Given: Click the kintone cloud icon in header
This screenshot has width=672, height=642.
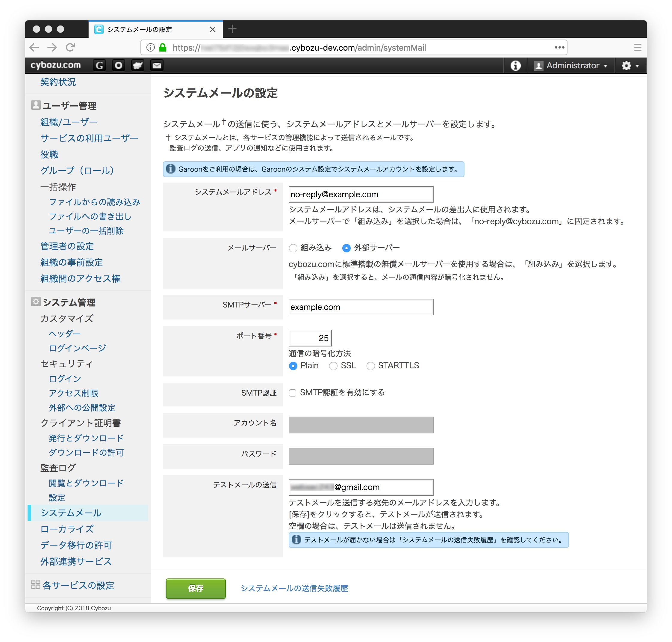Looking at the screenshot, I should click(137, 65).
